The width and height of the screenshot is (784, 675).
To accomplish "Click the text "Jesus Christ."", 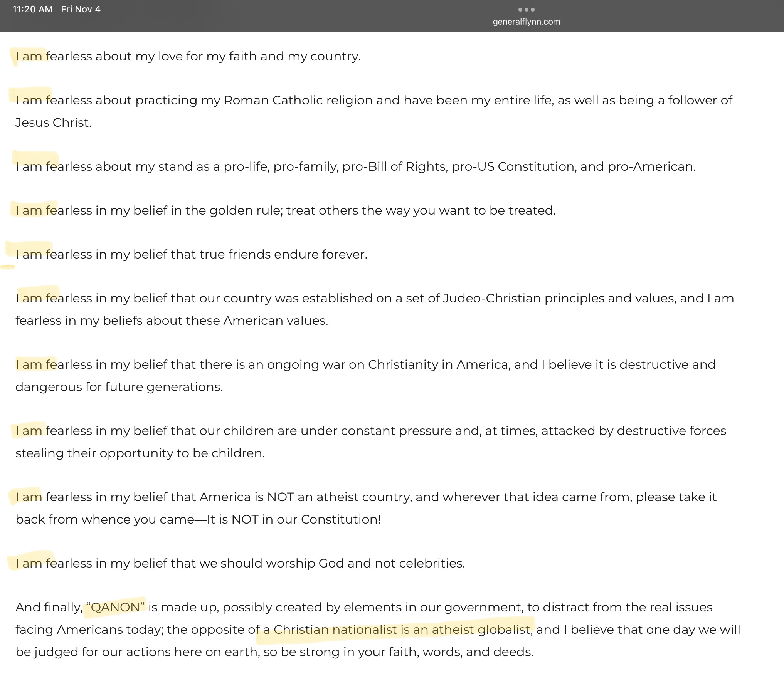I will 54,123.
